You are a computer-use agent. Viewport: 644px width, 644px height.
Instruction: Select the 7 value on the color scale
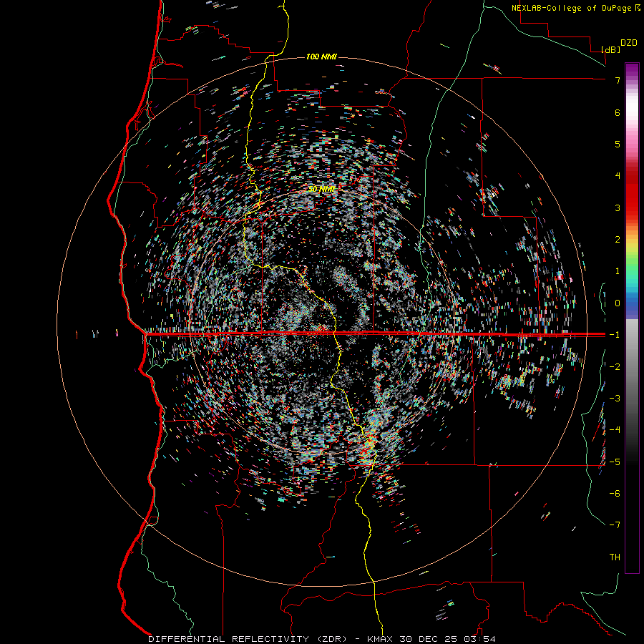coord(618,80)
